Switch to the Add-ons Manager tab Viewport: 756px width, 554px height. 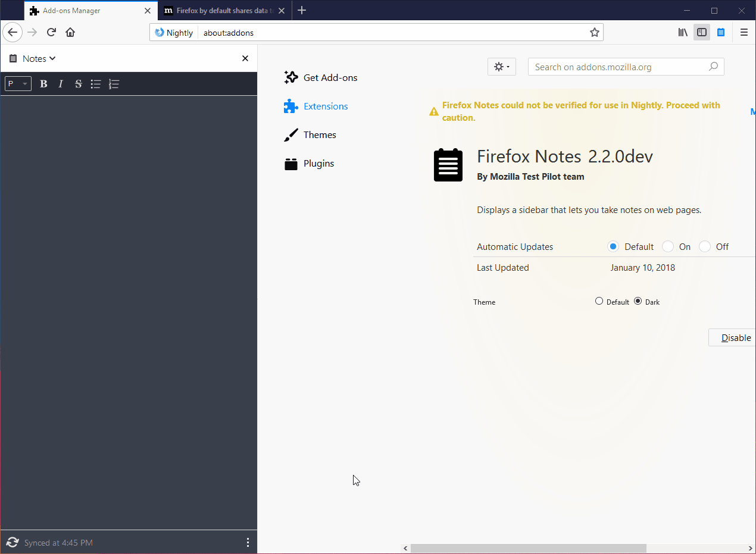coord(92,11)
